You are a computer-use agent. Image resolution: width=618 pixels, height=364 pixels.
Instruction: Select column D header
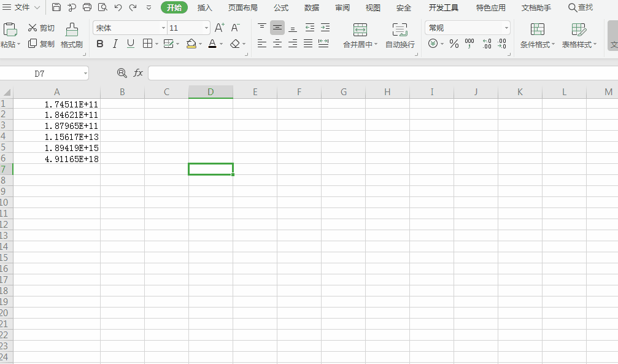pos(211,92)
